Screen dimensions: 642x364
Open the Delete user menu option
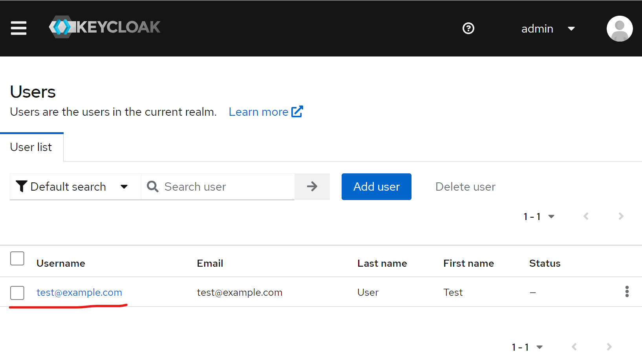465,186
